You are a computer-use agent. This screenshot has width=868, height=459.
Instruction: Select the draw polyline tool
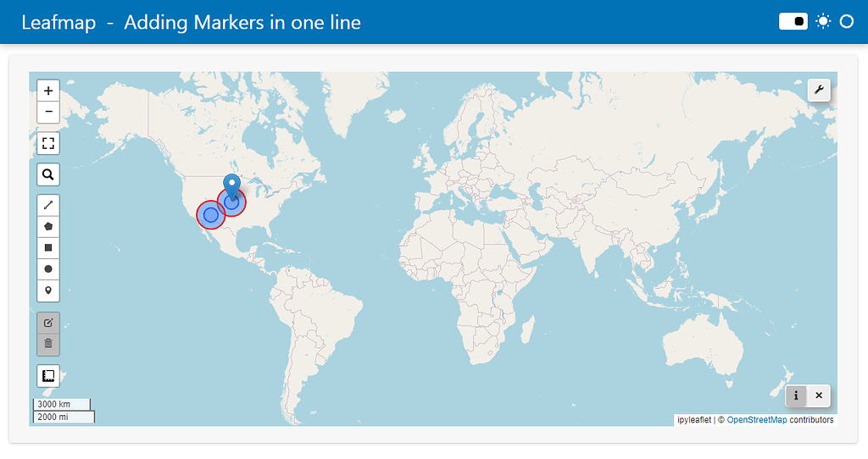point(48,205)
